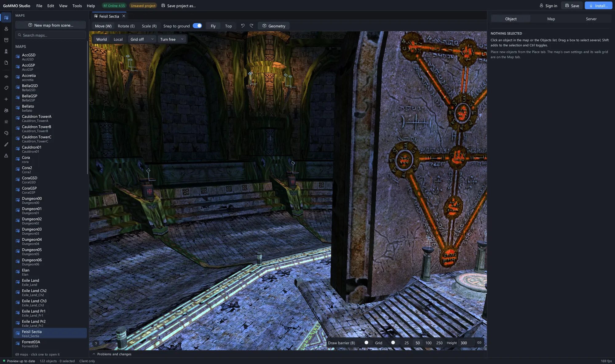This screenshot has width=615, height=364.
Task: Open the Tools menu
Action: (x=77, y=6)
